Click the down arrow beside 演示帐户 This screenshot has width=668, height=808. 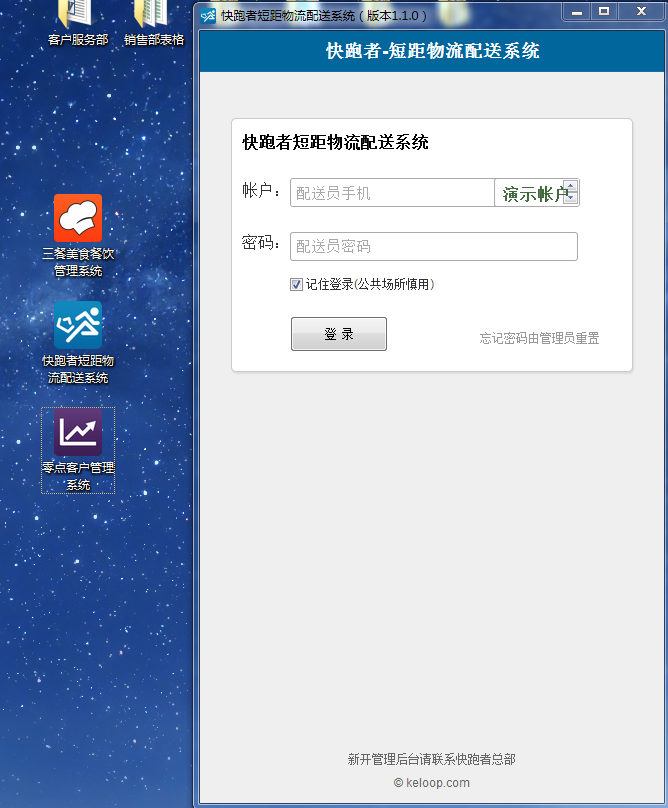[571, 197]
